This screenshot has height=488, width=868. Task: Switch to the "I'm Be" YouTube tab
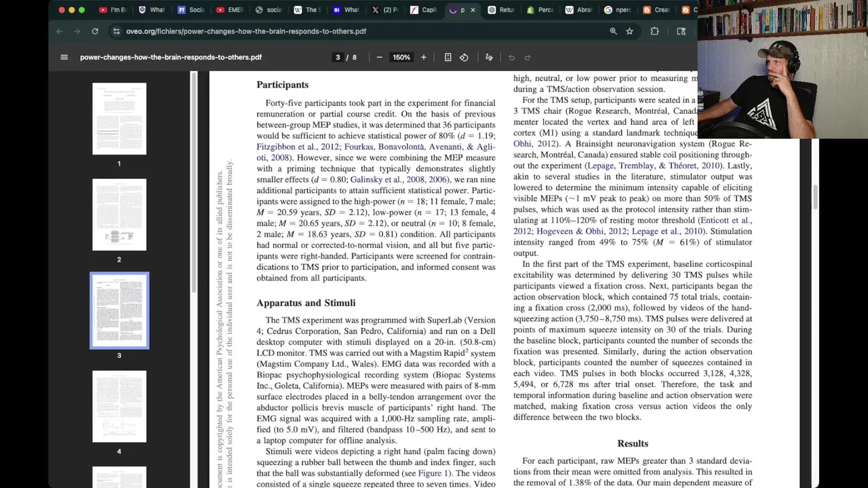(113, 10)
